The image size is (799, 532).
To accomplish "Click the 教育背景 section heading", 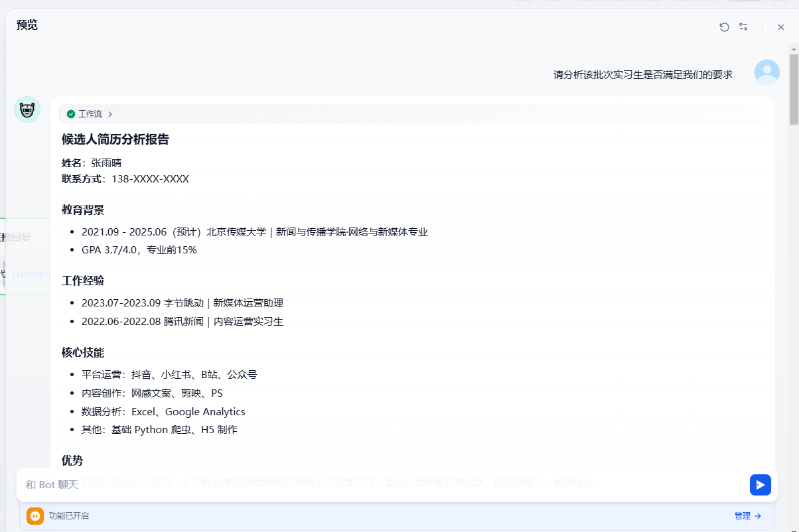I will [83, 210].
